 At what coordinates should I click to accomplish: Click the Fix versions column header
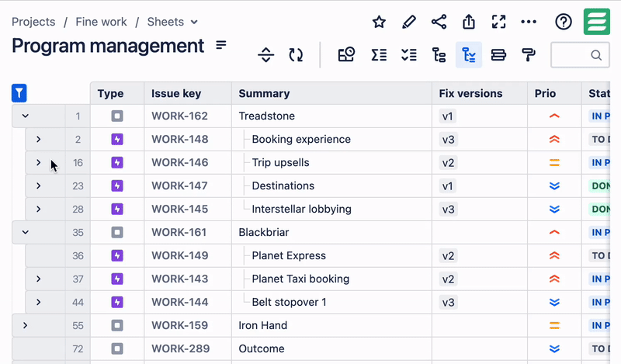click(x=480, y=93)
